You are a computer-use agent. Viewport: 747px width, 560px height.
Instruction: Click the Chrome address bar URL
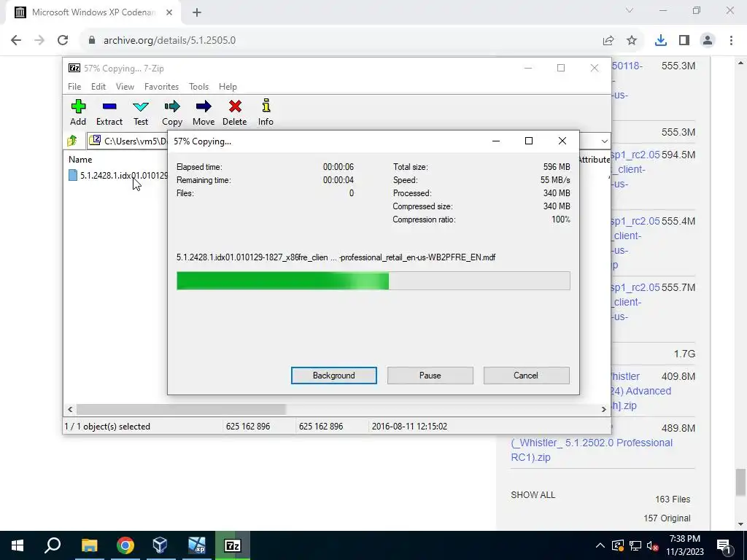coord(169,41)
